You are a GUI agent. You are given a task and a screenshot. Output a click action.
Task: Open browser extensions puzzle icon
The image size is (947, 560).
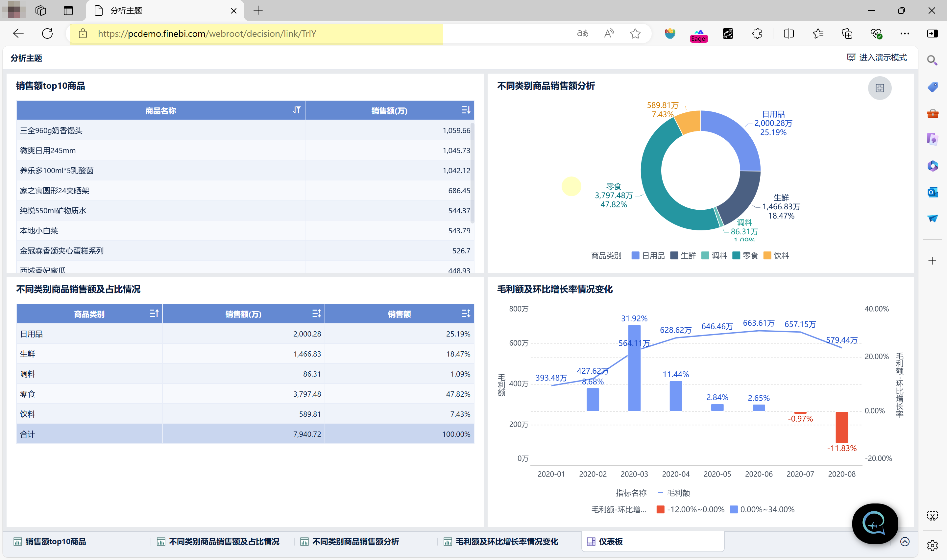coord(757,34)
